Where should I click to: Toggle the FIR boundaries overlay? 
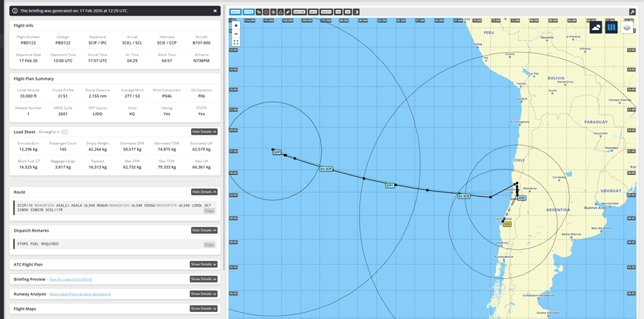pyautogui.click(x=338, y=12)
